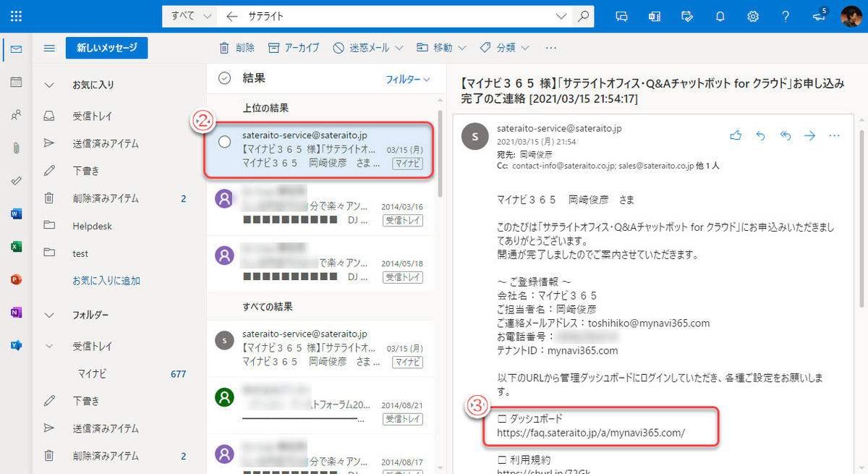Open the 2014/08/21 message in results
Screen dimensions: 868x474
pyautogui.click(x=321, y=406)
